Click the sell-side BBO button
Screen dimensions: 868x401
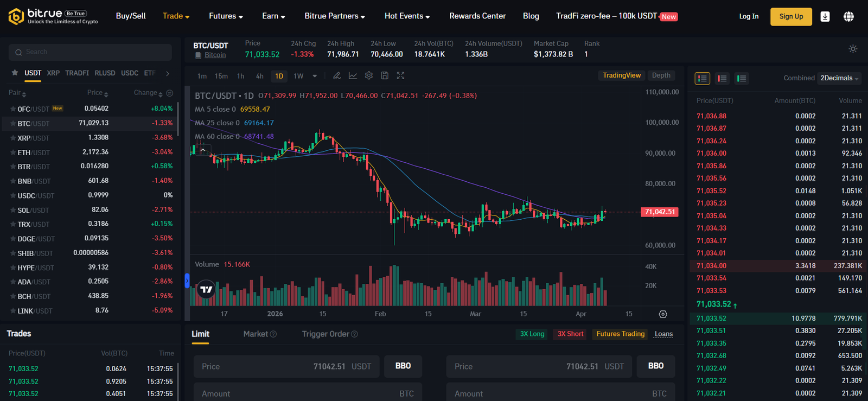click(x=656, y=366)
